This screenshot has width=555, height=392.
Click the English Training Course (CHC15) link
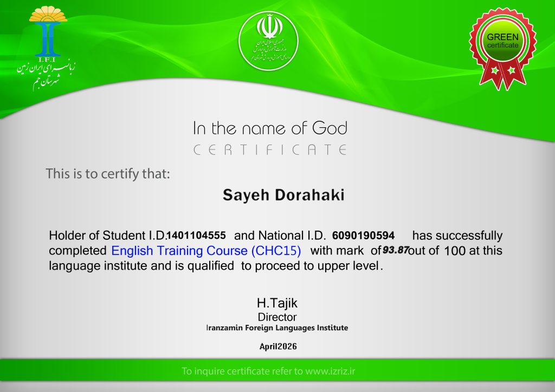point(206,251)
